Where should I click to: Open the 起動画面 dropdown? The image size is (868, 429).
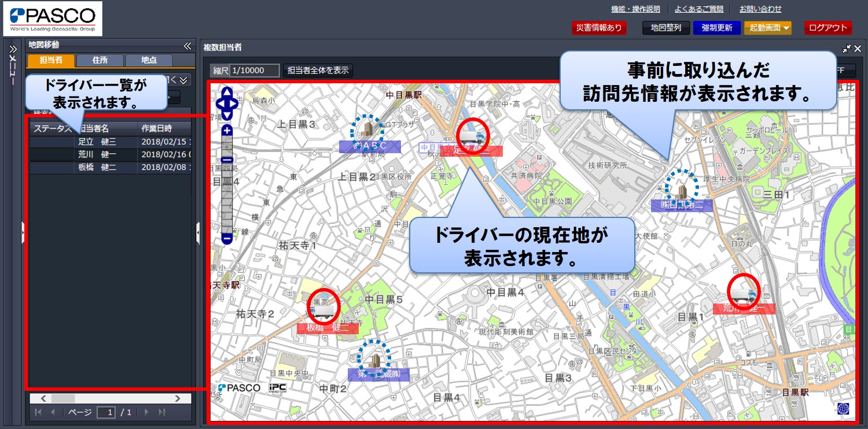(x=767, y=28)
